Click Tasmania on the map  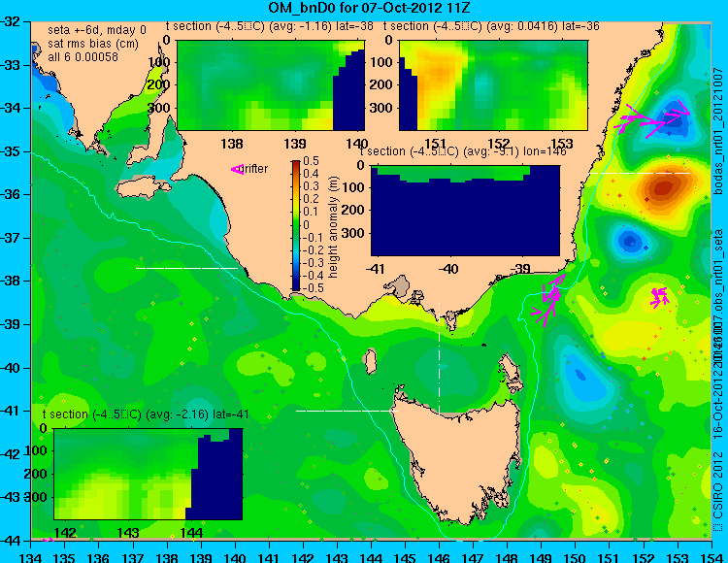pyautogui.click(x=460, y=459)
